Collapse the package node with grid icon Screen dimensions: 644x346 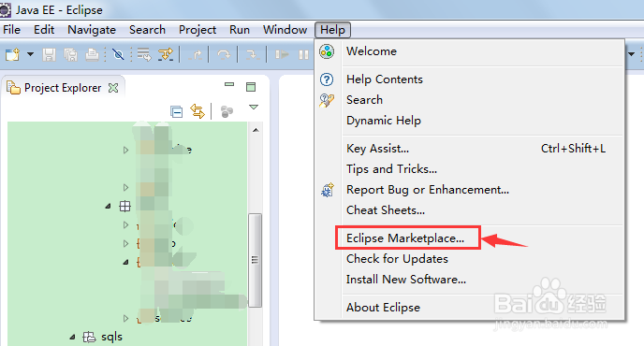(x=108, y=206)
